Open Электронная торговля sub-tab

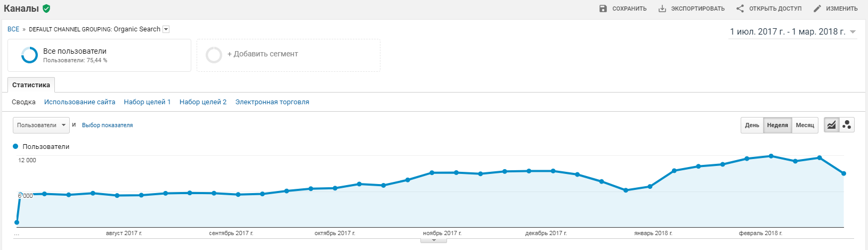tap(272, 102)
